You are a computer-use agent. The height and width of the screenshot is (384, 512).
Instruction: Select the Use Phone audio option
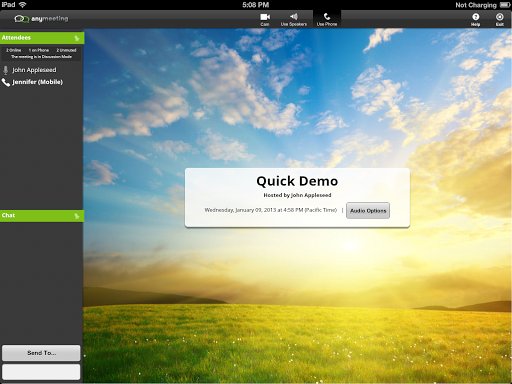[327, 19]
